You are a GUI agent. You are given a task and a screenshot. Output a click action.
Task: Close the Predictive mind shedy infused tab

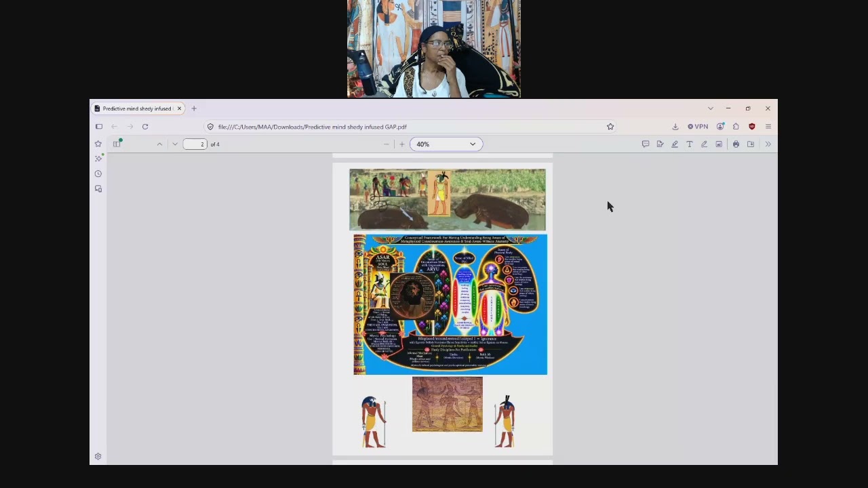179,108
